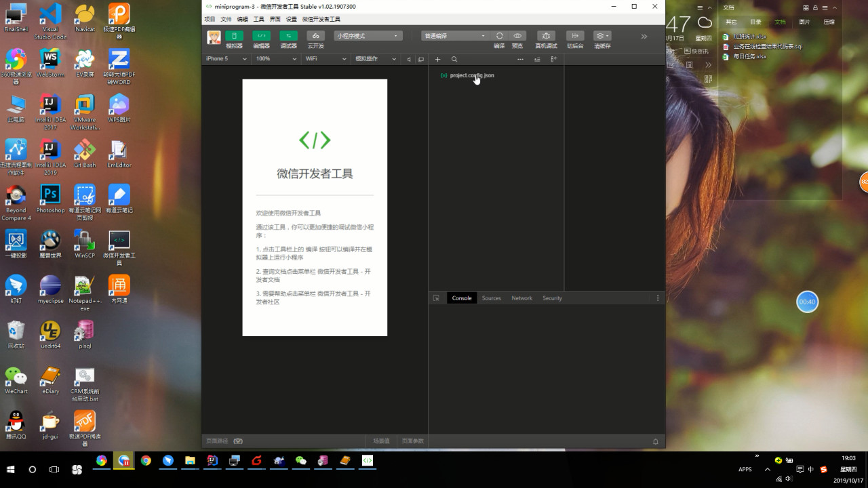868x488 pixels.
Task: Select the 目录 tab in the desktop 文档 widget
Action: (x=755, y=22)
